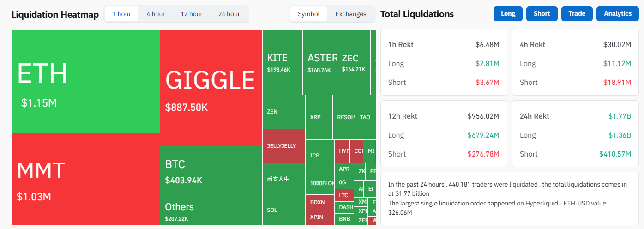Choose the 24 hour timeframe

[x=229, y=14]
